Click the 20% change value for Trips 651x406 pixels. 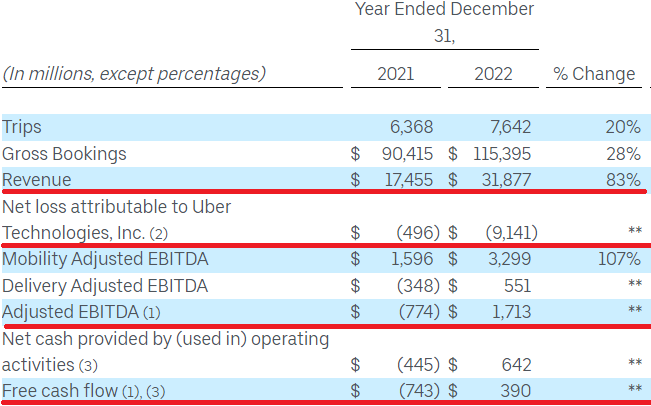pyautogui.click(x=623, y=127)
